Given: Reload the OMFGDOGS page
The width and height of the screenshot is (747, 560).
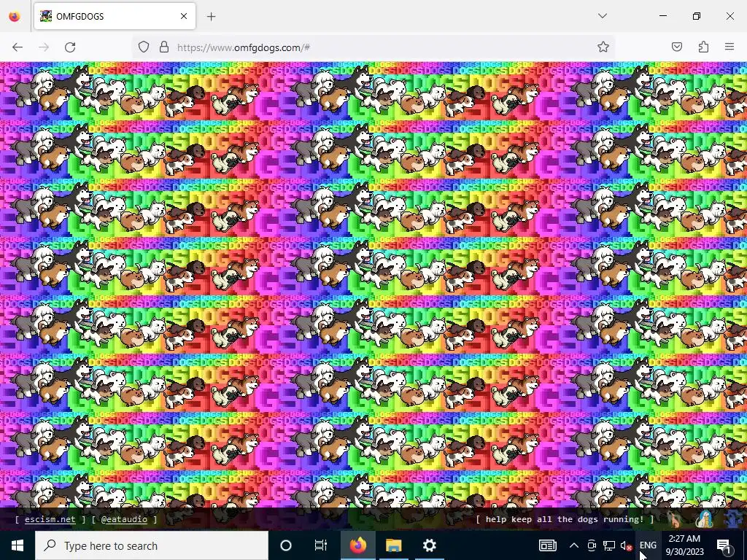Looking at the screenshot, I should click(70, 47).
